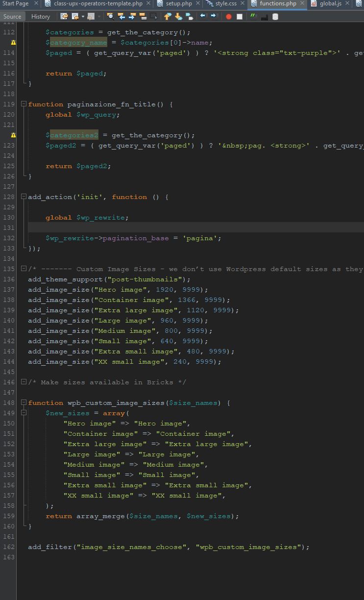Switch to History view

pyautogui.click(x=41, y=16)
